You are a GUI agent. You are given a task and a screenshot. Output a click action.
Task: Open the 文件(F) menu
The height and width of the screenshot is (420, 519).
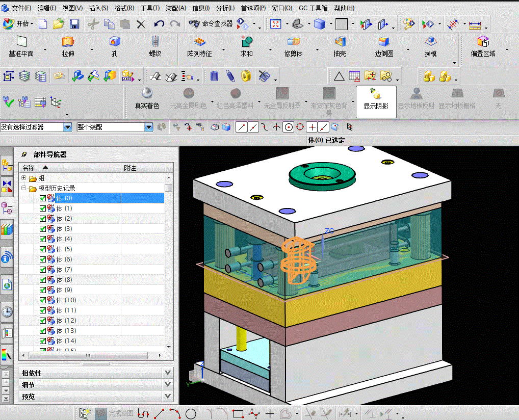pyautogui.click(x=20, y=8)
